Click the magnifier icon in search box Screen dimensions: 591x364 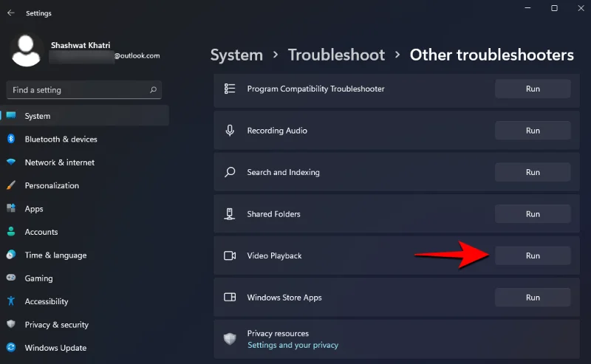[x=153, y=89]
